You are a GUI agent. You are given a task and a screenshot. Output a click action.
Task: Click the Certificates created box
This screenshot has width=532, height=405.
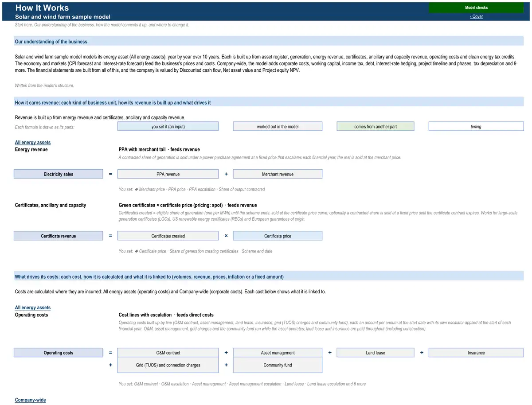point(168,236)
